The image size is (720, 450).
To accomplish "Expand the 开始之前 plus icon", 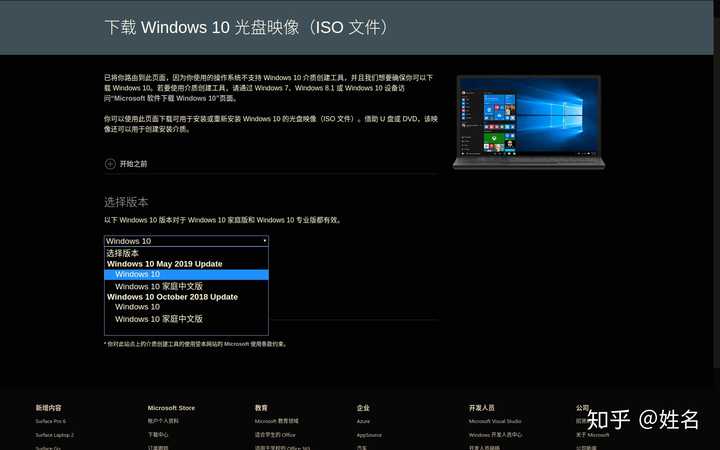I will (x=110, y=164).
